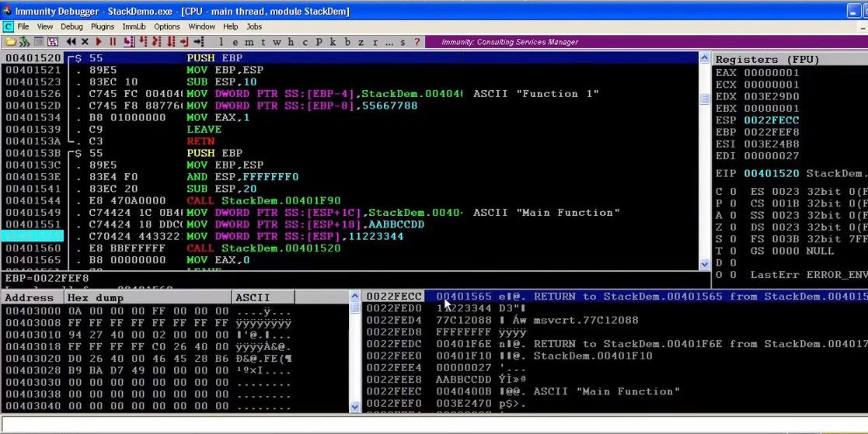
Task: Click the disassembly pane scrollbar thumb
Action: click(x=704, y=99)
